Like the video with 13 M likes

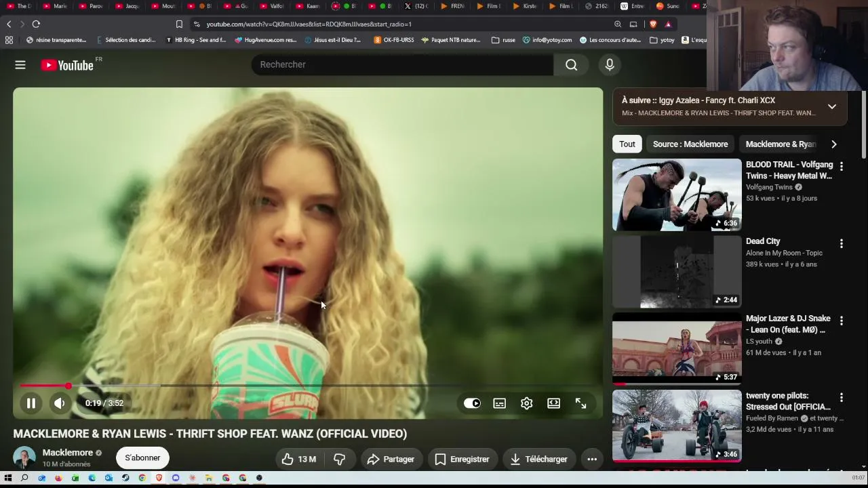point(298,460)
